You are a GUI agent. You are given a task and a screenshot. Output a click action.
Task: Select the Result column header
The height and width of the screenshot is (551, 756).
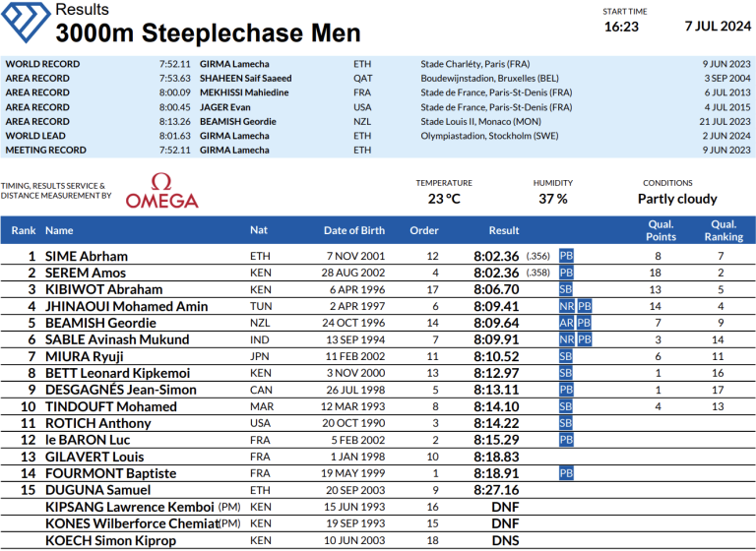point(504,231)
